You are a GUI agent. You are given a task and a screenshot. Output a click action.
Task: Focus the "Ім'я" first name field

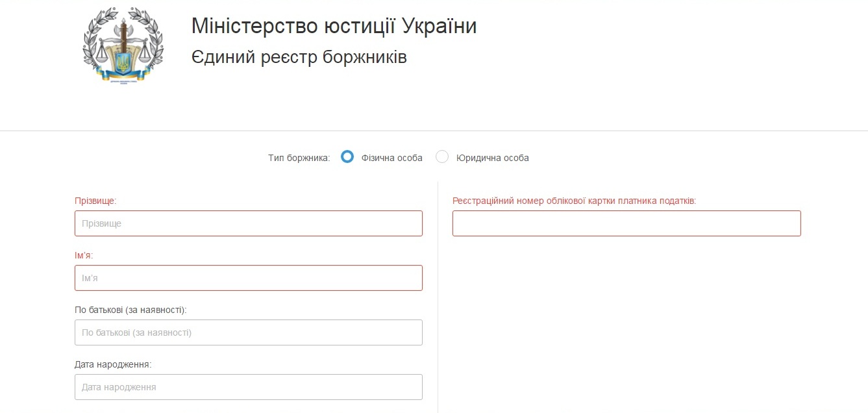(x=249, y=277)
